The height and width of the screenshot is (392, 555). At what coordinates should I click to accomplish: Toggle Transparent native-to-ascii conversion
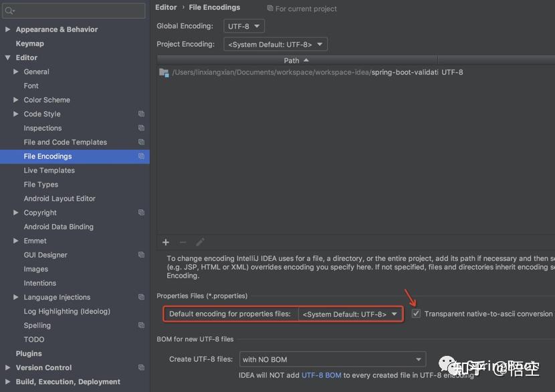point(416,312)
